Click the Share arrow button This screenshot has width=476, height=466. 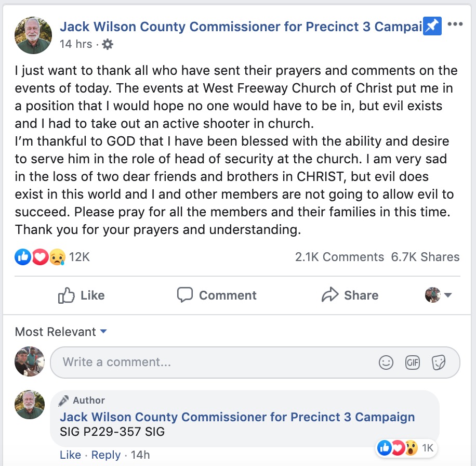point(350,295)
